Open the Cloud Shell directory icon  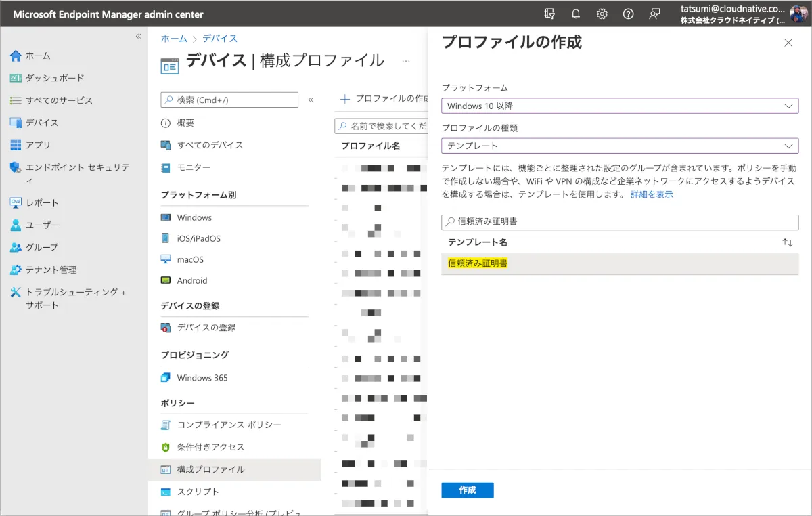click(549, 14)
